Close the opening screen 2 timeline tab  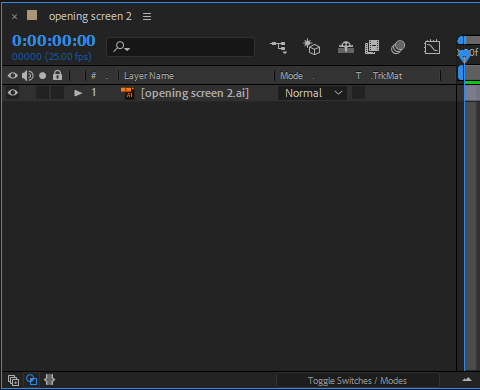(14, 16)
